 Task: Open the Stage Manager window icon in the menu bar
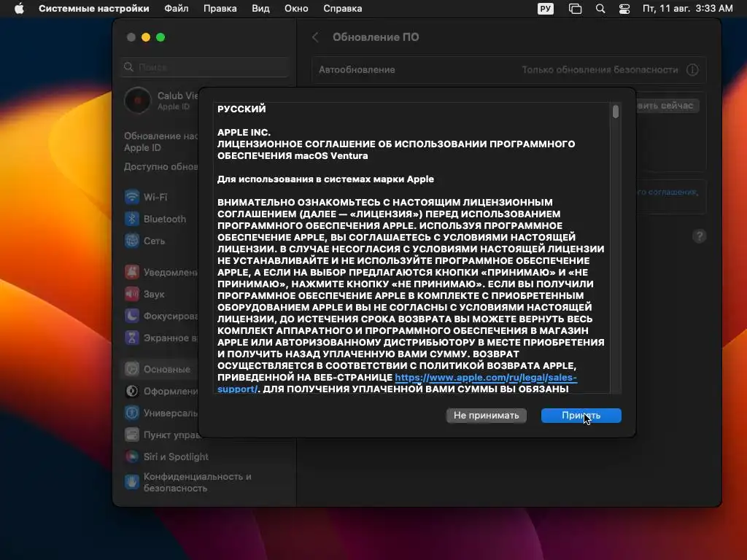575,9
